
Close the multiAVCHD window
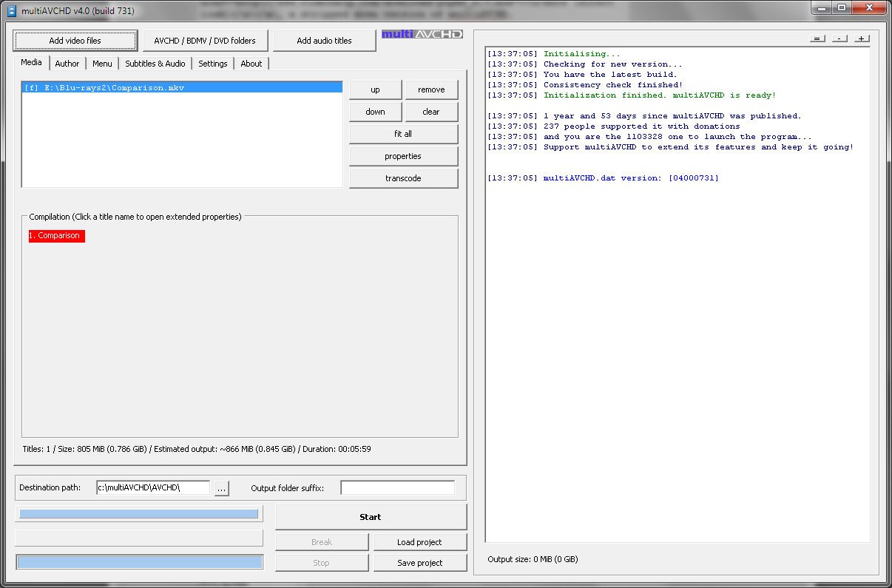[868, 7]
